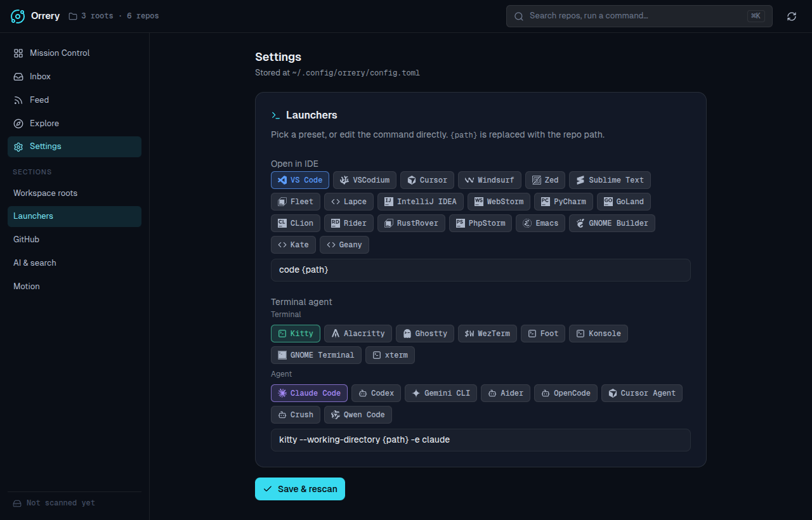
Task: Pick the Qwen Code agent preset
Action: coord(358,415)
